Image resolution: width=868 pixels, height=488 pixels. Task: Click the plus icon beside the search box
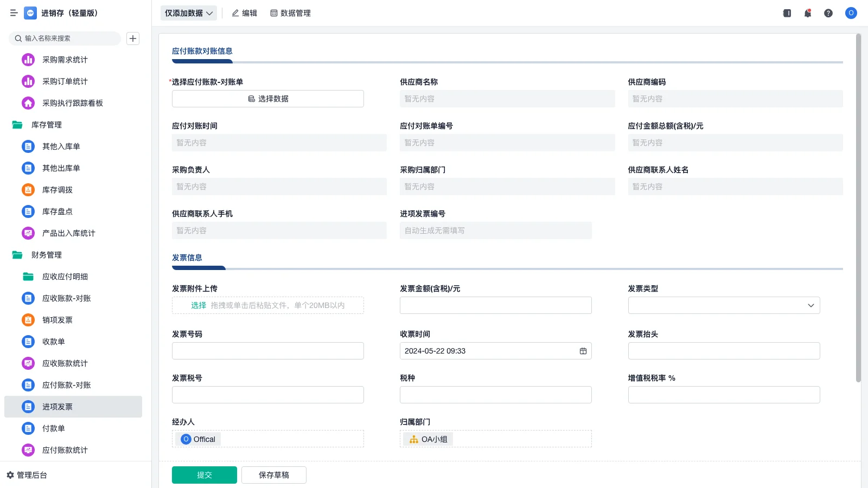click(x=133, y=38)
